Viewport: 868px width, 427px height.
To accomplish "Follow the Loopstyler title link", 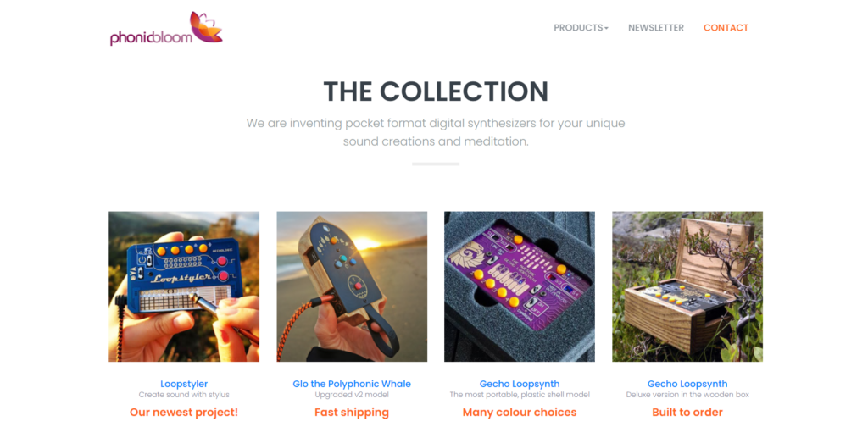I will click(184, 384).
